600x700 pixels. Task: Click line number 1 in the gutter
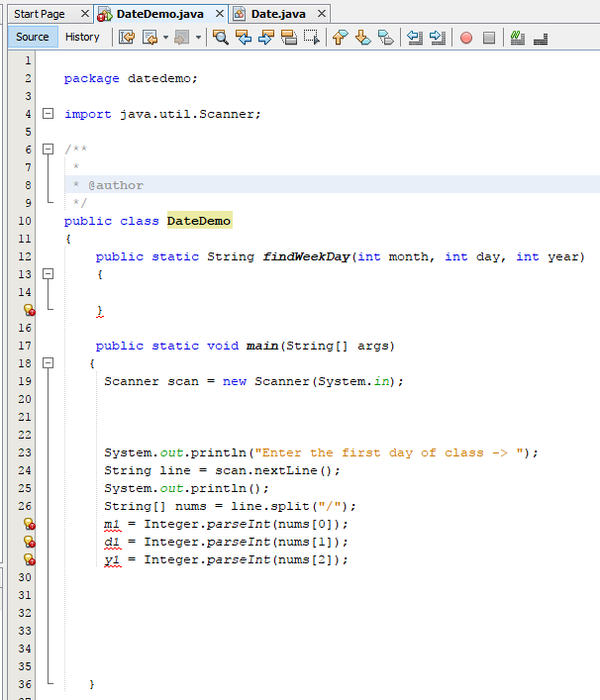28,60
